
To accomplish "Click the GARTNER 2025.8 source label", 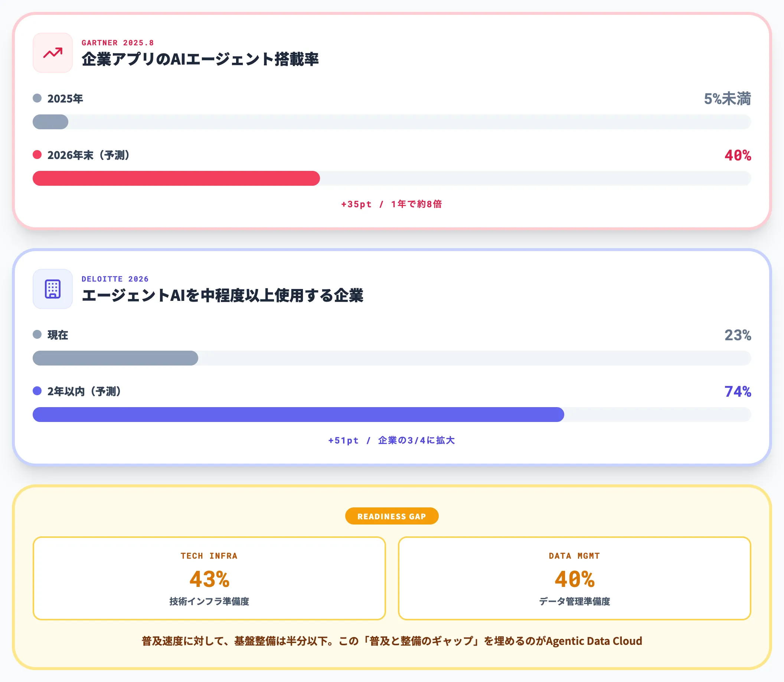I will click(120, 43).
